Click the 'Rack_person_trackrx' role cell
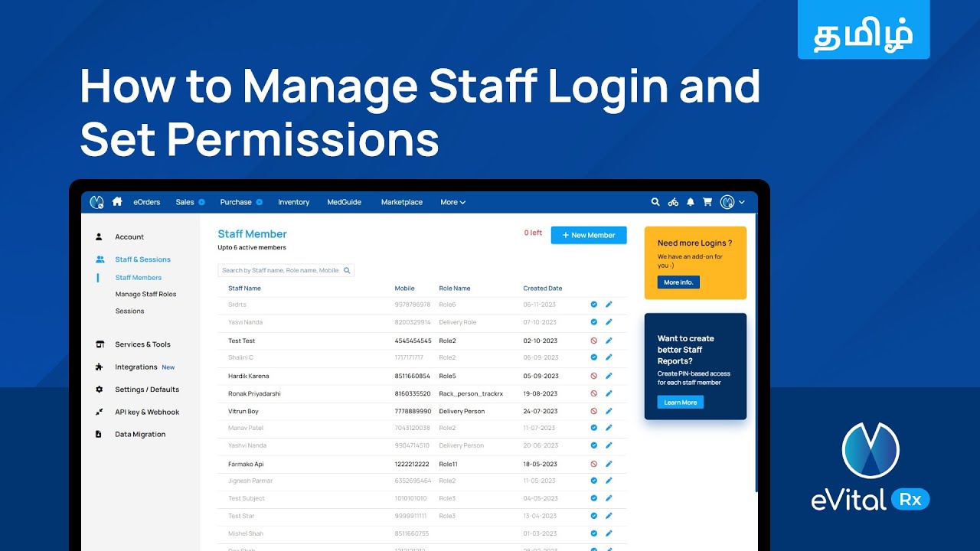Viewport: 980px width, 551px height. tap(471, 393)
